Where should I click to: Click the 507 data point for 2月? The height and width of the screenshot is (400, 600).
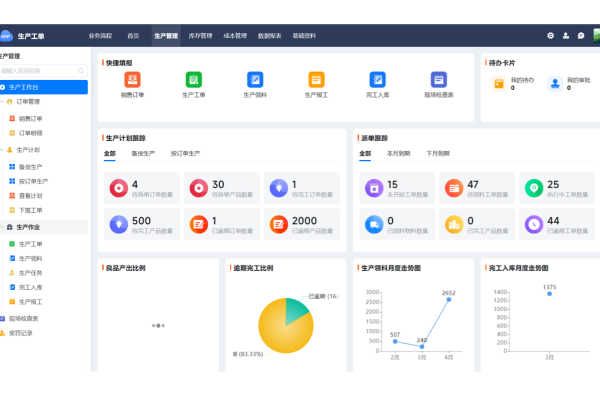tap(395, 341)
